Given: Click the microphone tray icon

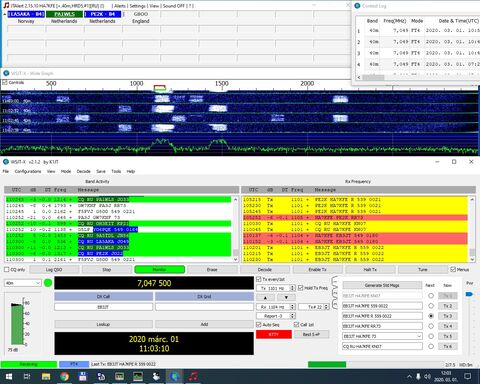Looking at the screenshot, I should 418,377.
